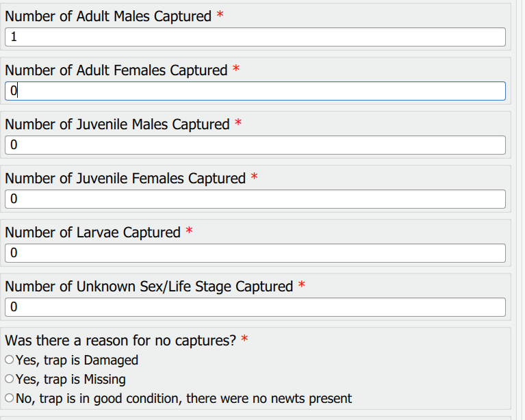
Task: Focus the Number of Larvae Captured field
Action: [255, 253]
